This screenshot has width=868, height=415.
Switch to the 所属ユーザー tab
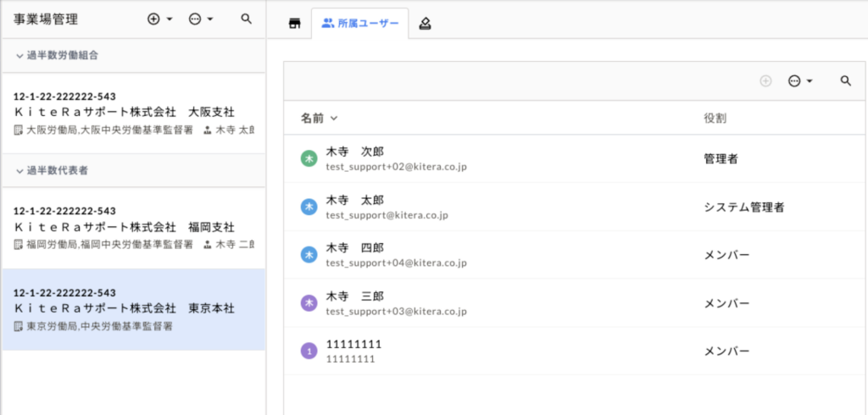[360, 24]
